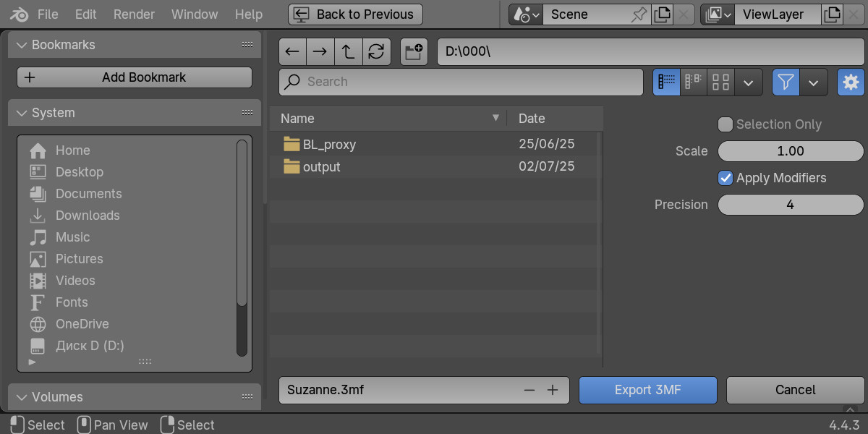Viewport: 868px width, 434px height.
Task: Decrement the file name number
Action: pos(529,390)
